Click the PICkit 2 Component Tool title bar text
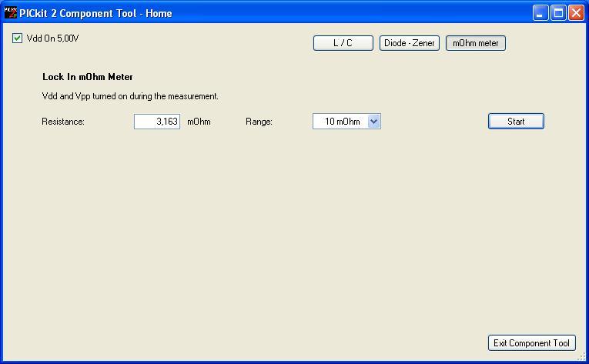Viewport: 589px width, 364px height. pos(95,13)
